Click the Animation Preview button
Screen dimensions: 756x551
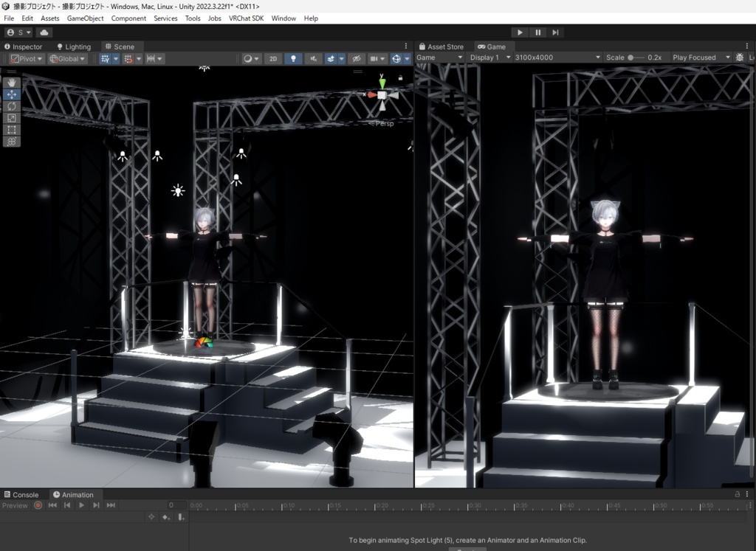pos(15,505)
